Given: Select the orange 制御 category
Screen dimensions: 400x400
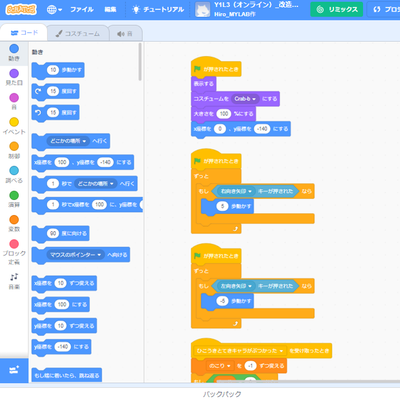Looking at the screenshot, I should click(14, 150).
